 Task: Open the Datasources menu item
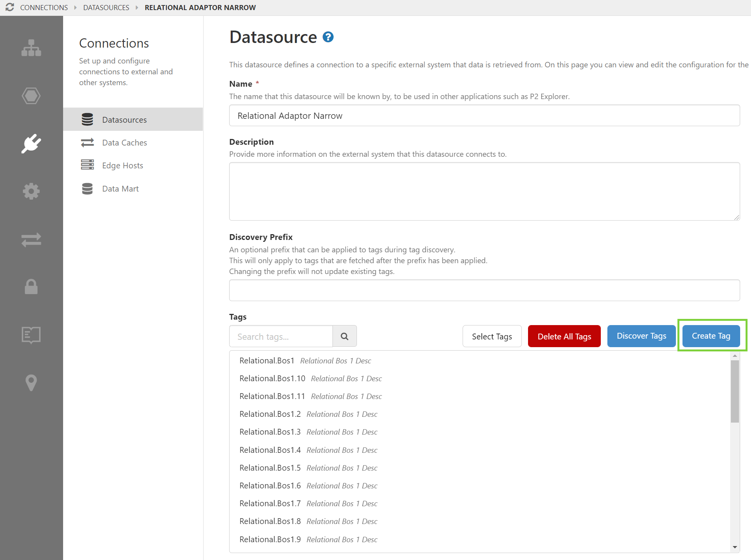pyautogui.click(x=124, y=120)
